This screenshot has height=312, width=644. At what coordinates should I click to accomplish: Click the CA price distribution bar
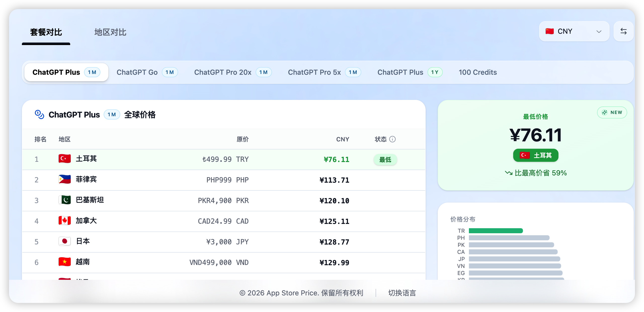[x=513, y=252]
